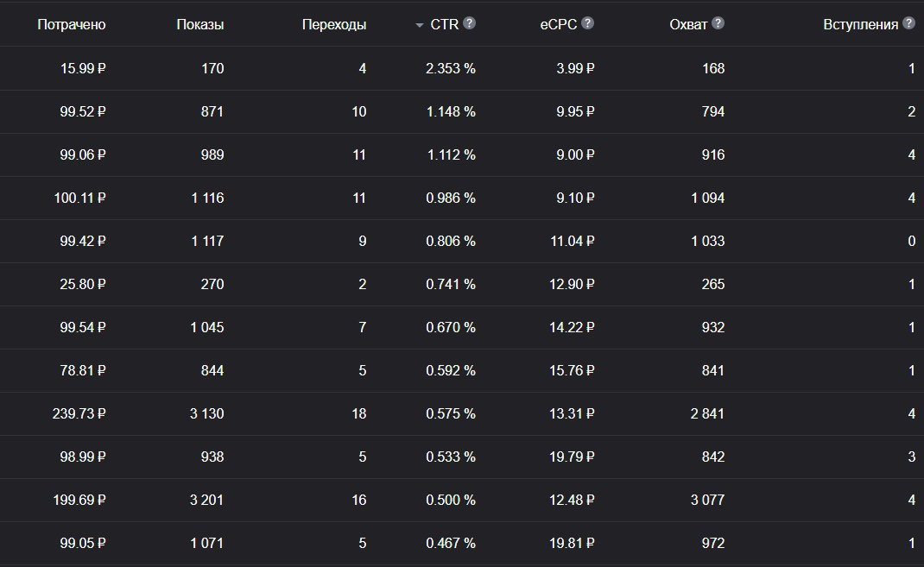This screenshot has height=567, width=924.
Task: Sort table by CTR header text
Action: point(445,25)
